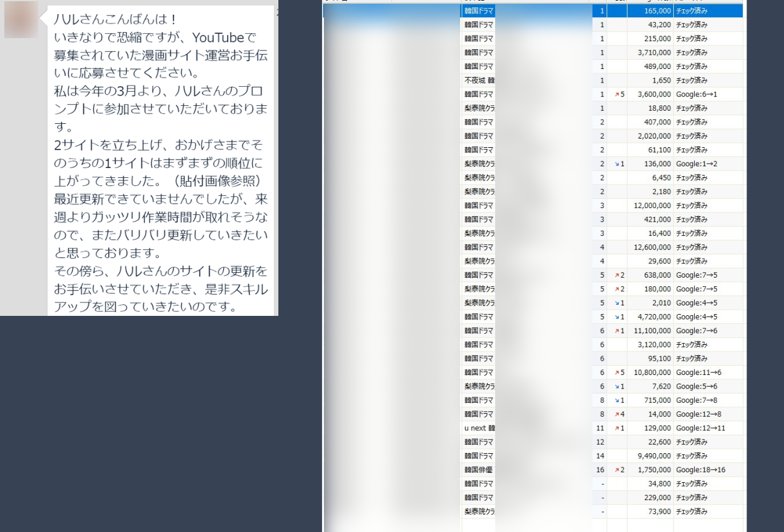
Task: Click the Google:6→1 rank change cell
Action: click(x=697, y=95)
